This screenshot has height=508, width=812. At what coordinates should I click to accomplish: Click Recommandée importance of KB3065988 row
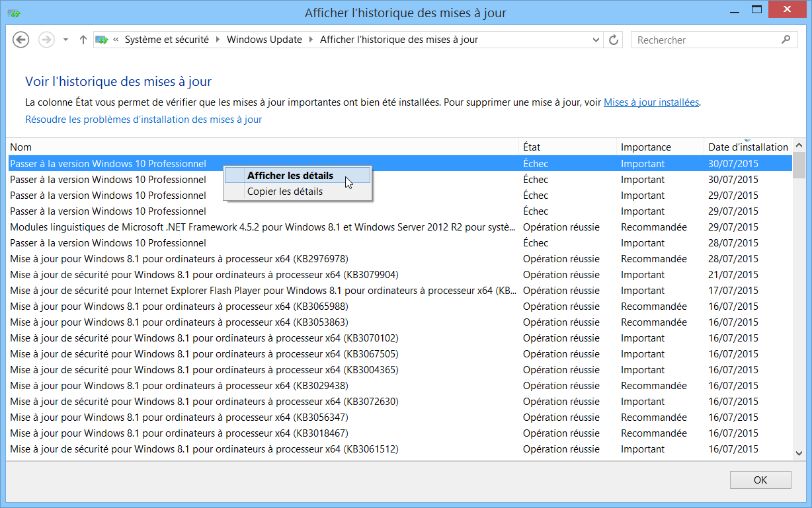tap(654, 307)
